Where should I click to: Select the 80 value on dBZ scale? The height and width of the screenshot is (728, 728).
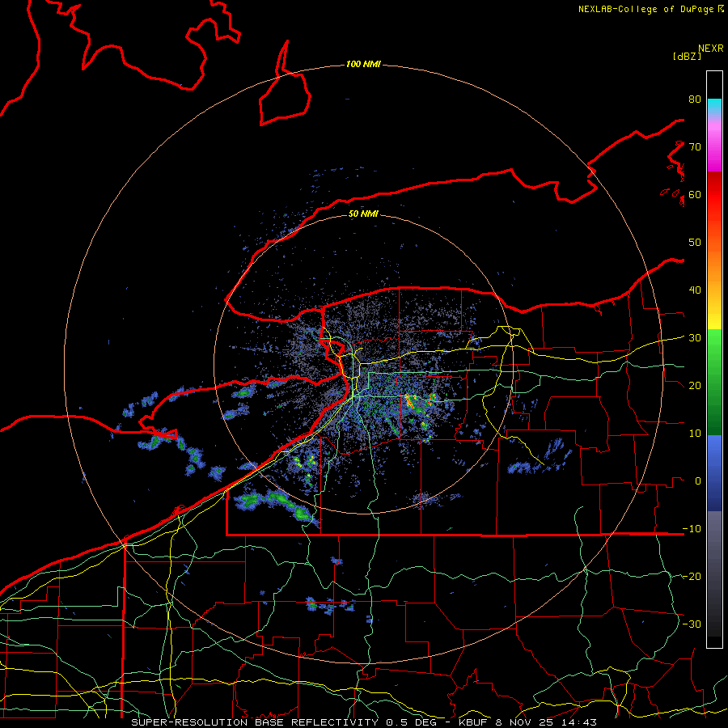coord(695,99)
